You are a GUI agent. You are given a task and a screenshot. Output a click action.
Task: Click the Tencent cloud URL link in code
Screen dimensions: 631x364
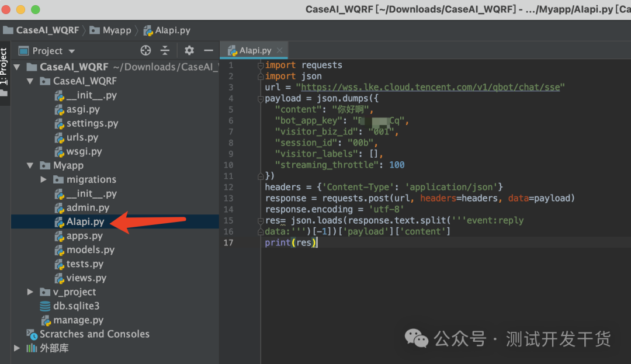pos(430,87)
